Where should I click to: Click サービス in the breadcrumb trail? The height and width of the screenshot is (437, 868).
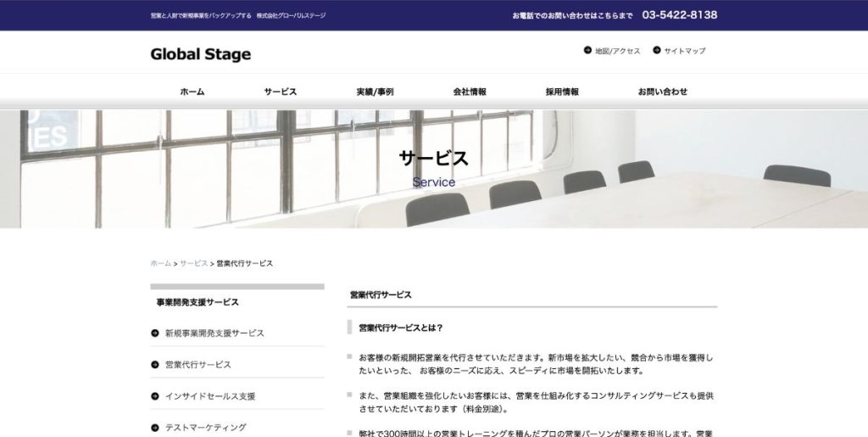(193, 264)
